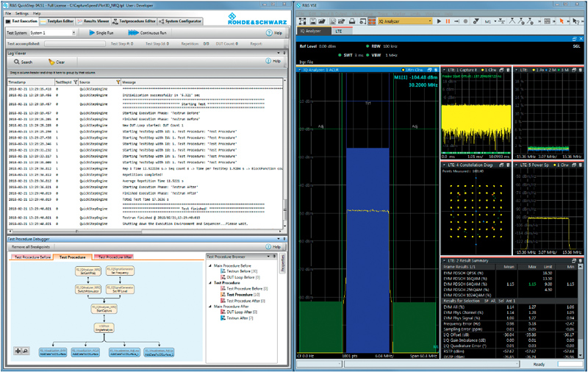Select DUT Loop Before in procedure browser

240,277
